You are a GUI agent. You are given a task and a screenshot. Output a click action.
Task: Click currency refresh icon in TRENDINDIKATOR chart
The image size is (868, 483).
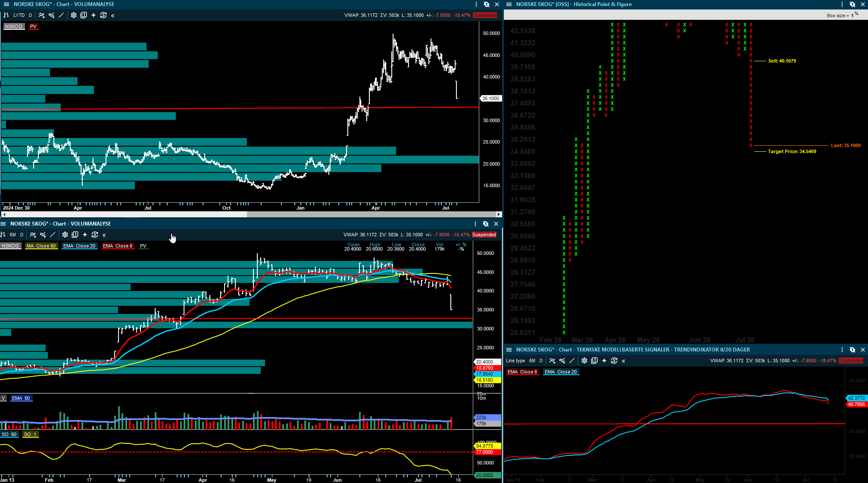pos(614,361)
